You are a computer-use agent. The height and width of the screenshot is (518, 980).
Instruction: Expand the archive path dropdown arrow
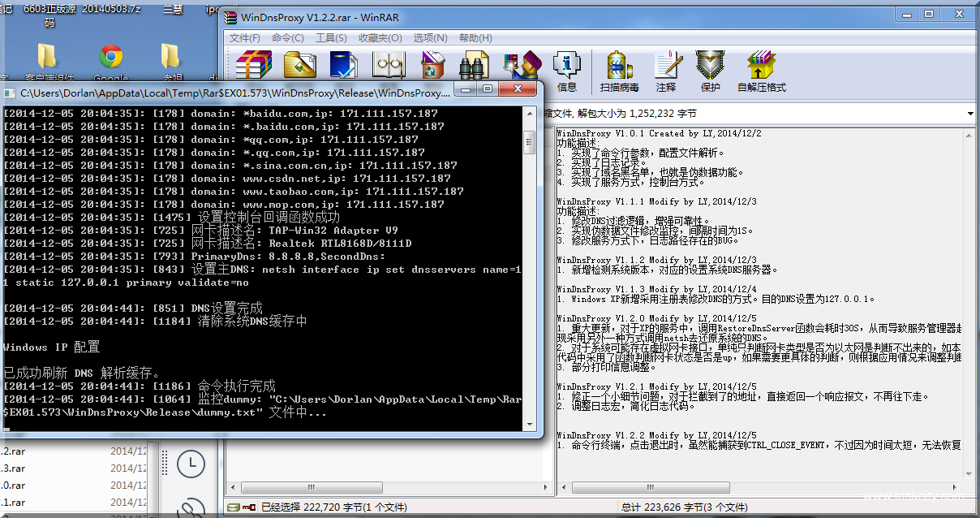[x=970, y=114]
